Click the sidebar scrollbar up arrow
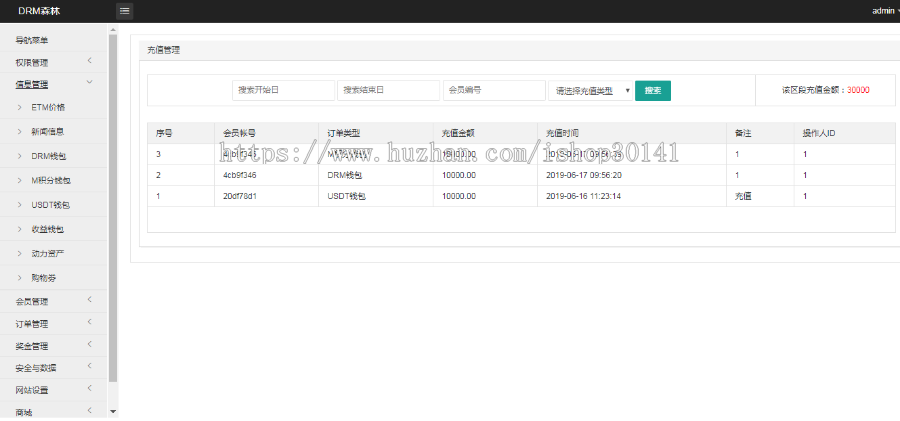The image size is (900, 421). [112, 29]
